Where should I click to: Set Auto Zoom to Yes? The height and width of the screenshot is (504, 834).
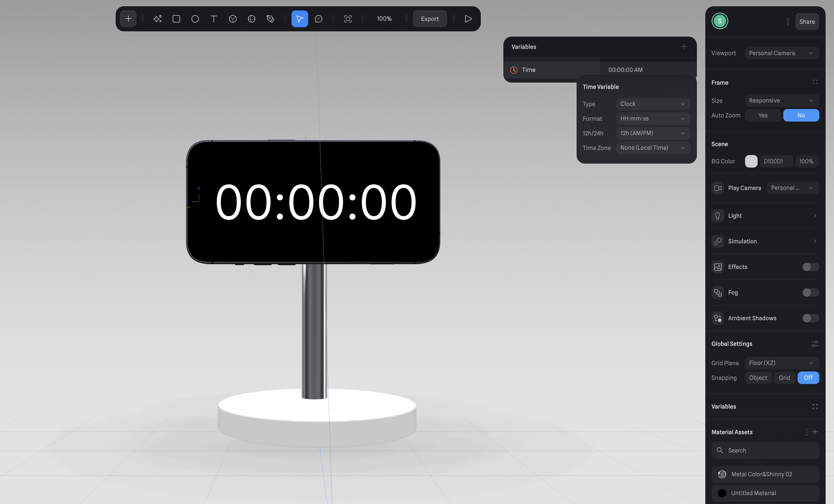[763, 115]
